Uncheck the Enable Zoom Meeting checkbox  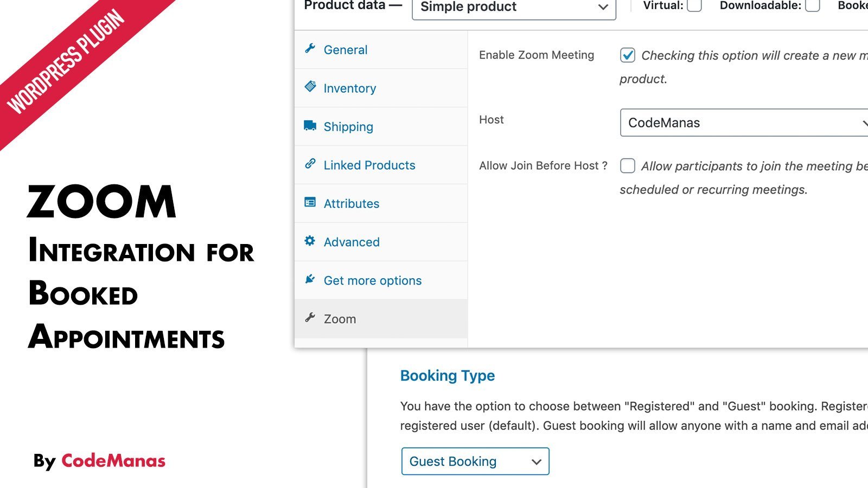[628, 55]
